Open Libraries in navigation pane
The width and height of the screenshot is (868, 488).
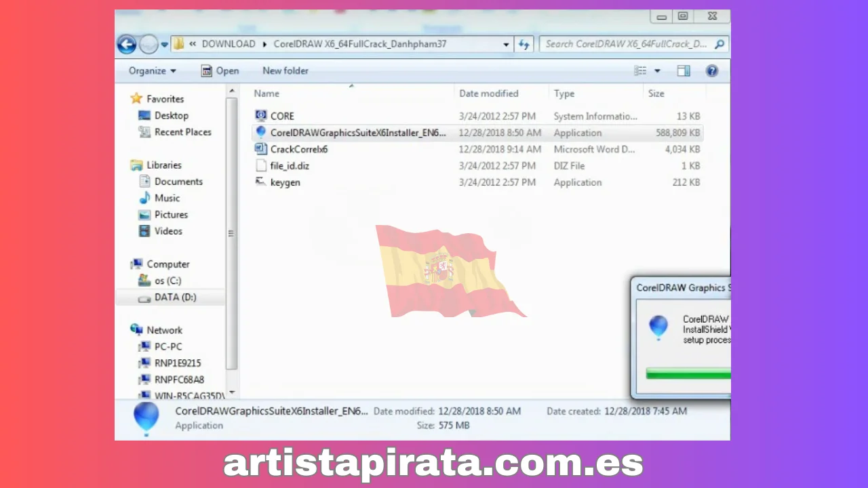[164, 165]
